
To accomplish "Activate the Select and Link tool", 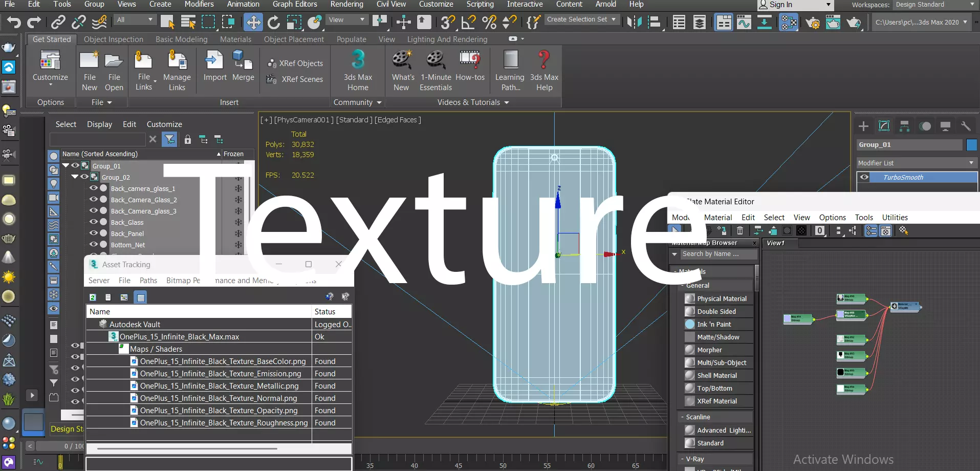I will (58, 22).
